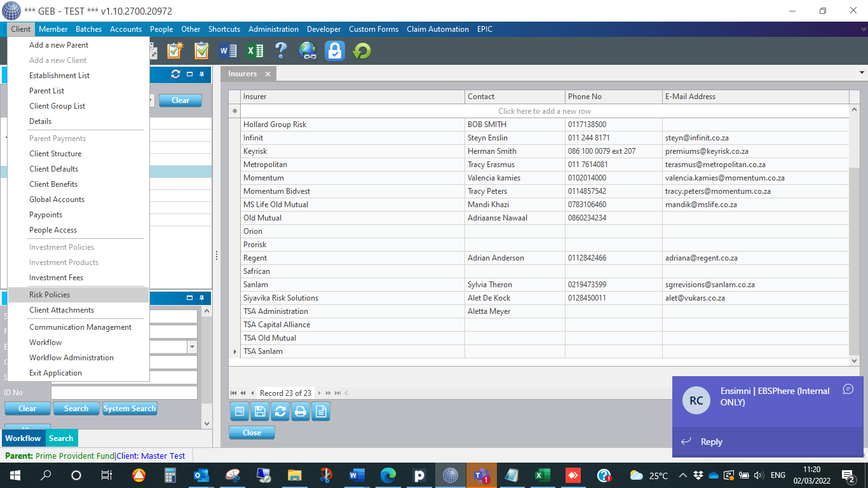Switch to the Workflow bottom tab
868x488 pixels.
tap(23, 438)
